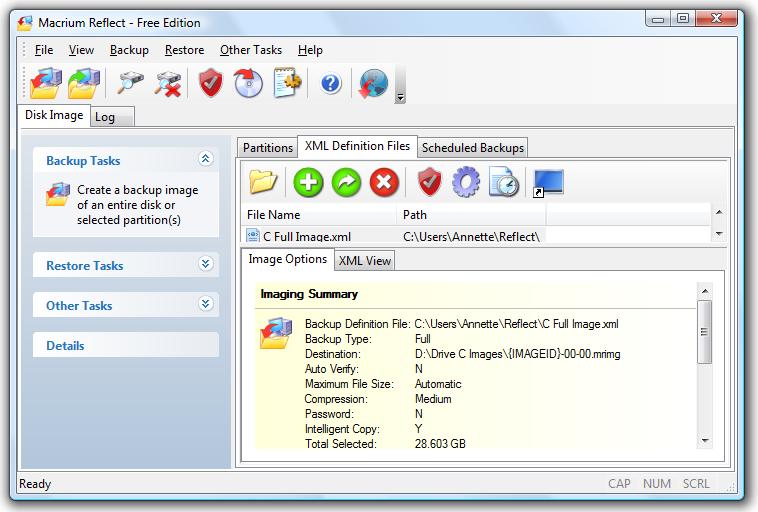This screenshot has width=758, height=512.
Task: Click the verify image shield icon in main toolbar
Action: point(211,83)
